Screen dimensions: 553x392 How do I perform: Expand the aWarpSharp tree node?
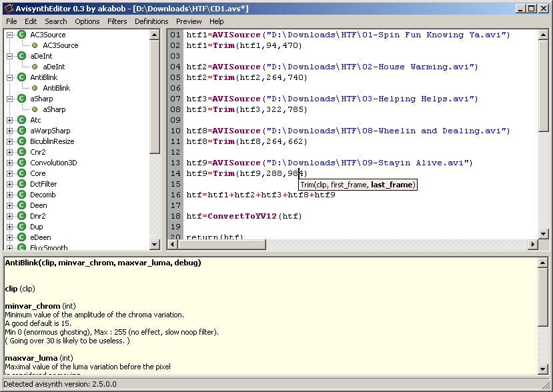(9, 131)
